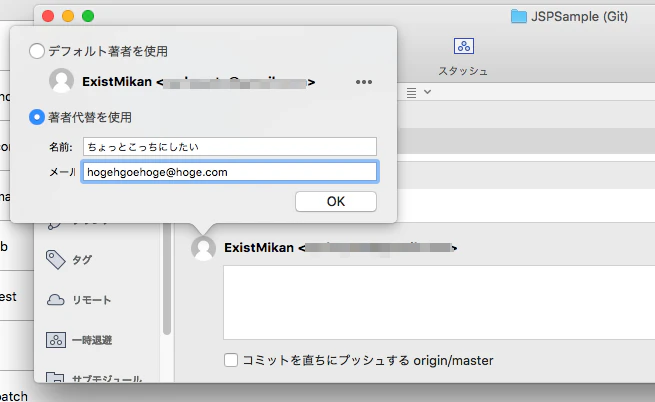The width and height of the screenshot is (655, 402).
Task: Click the sidebar vertical scrollbar
Action: click(x=167, y=279)
